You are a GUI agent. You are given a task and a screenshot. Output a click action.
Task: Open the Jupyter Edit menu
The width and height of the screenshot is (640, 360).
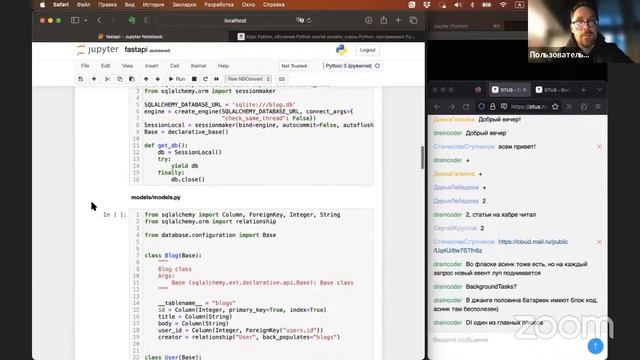coord(105,66)
